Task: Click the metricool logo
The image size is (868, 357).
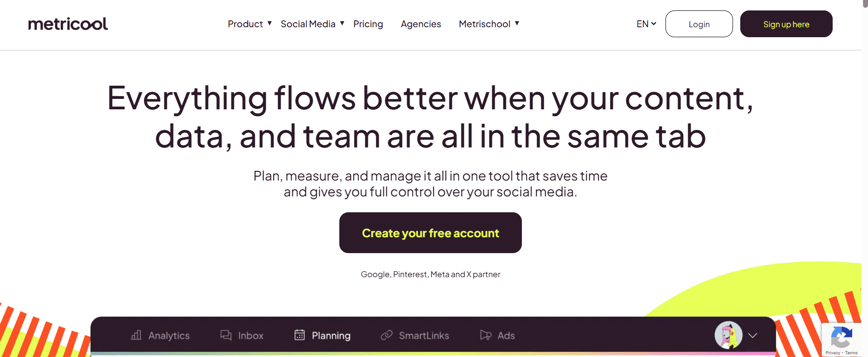Action: pos(68,24)
